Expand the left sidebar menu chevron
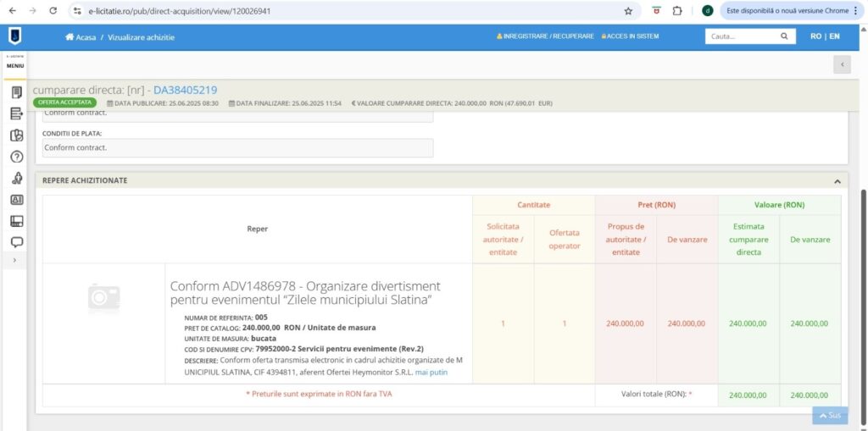 pos(16,261)
